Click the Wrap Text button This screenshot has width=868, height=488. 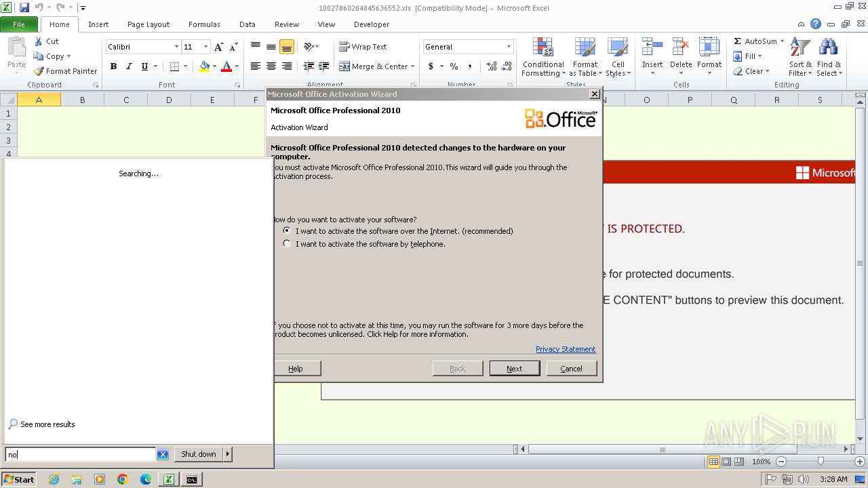[x=363, y=47]
